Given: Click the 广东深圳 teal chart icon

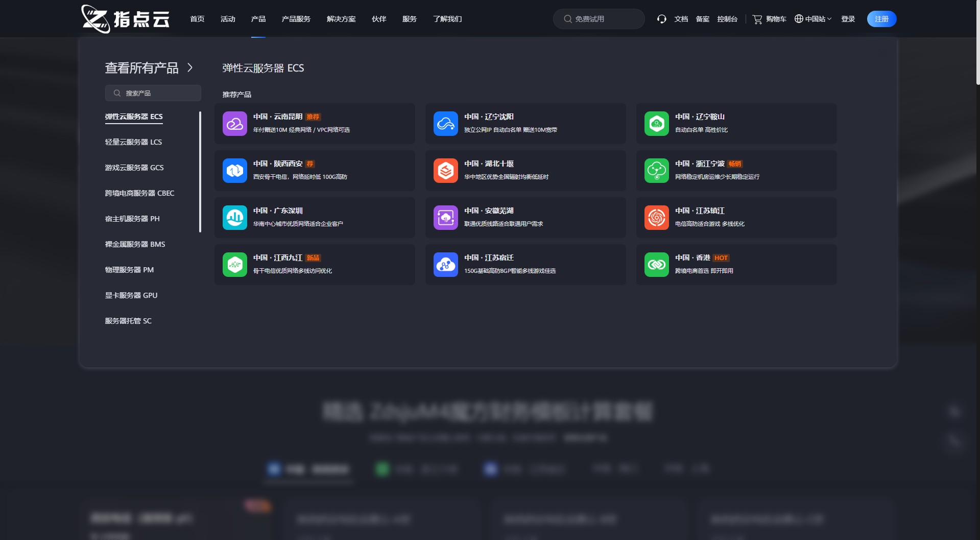Looking at the screenshot, I should 235,218.
